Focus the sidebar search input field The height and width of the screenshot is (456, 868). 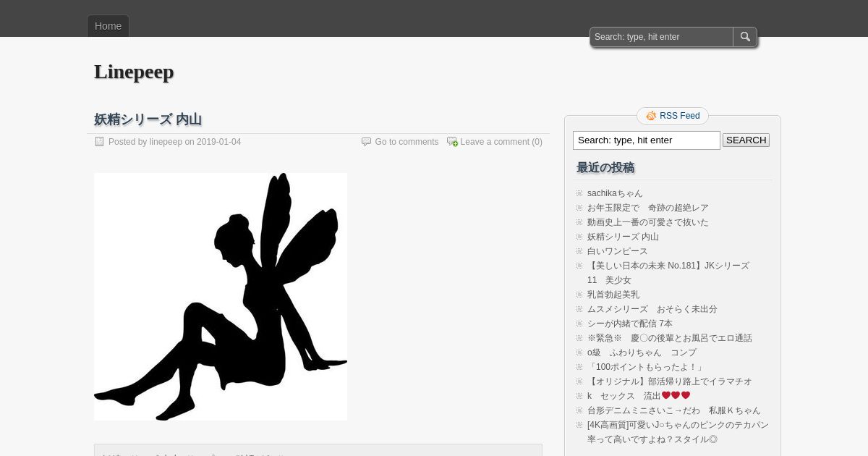pos(647,140)
